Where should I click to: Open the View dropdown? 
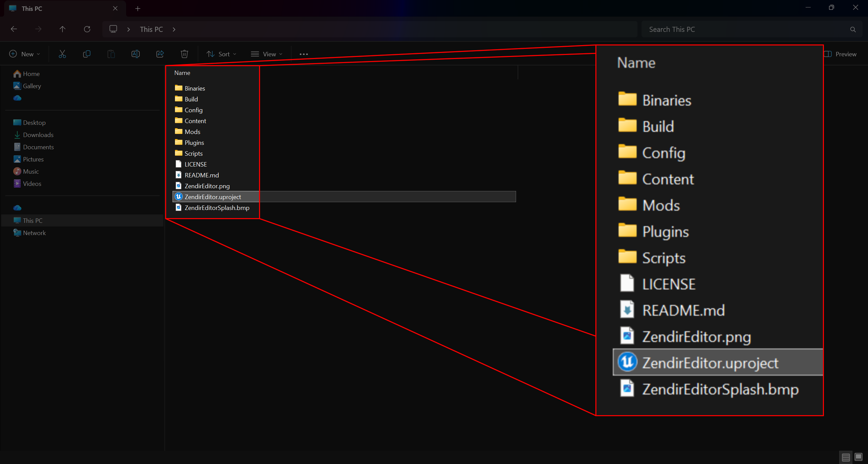(x=267, y=54)
